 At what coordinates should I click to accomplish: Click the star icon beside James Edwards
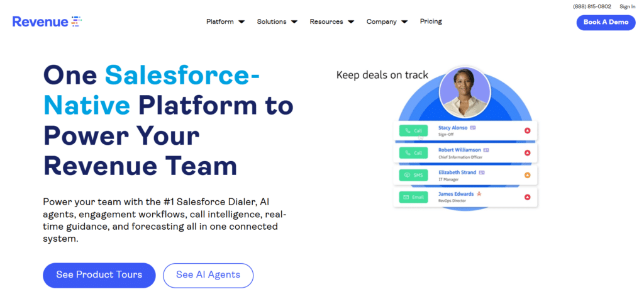pos(479,194)
